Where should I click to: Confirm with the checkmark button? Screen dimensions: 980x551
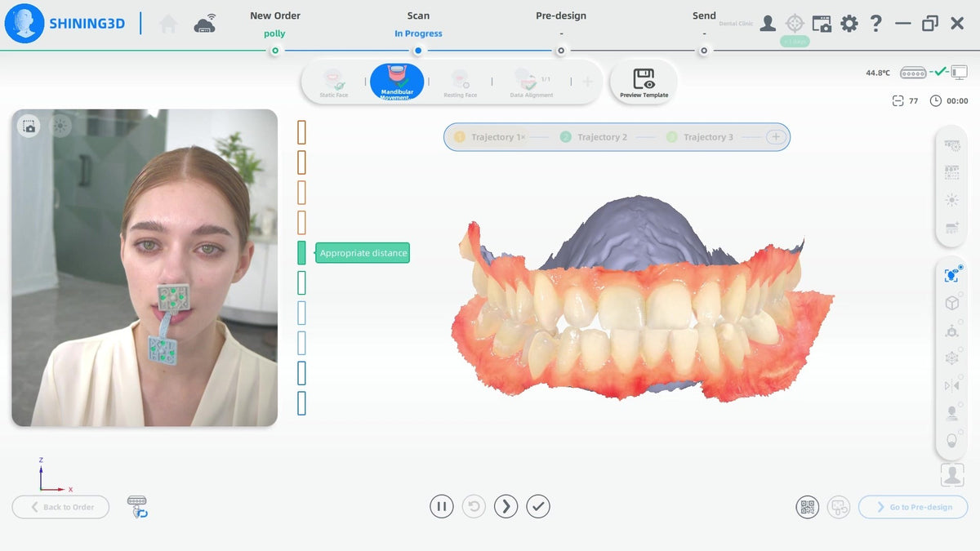click(x=538, y=506)
